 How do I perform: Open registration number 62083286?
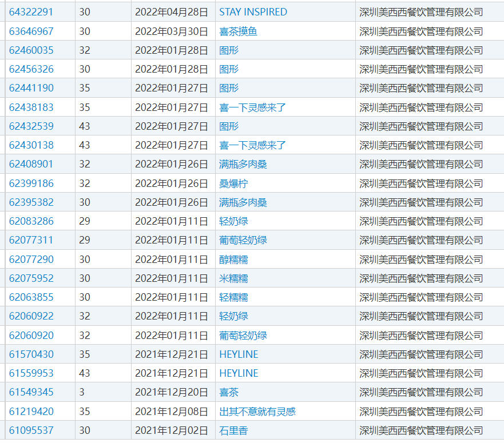(31, 221)
